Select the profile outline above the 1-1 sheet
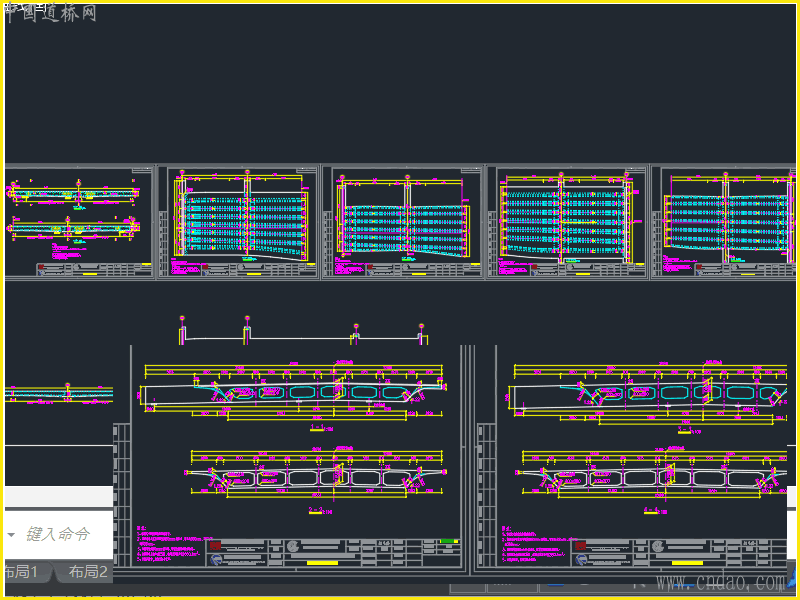The image size is (800, 600). 303,330
